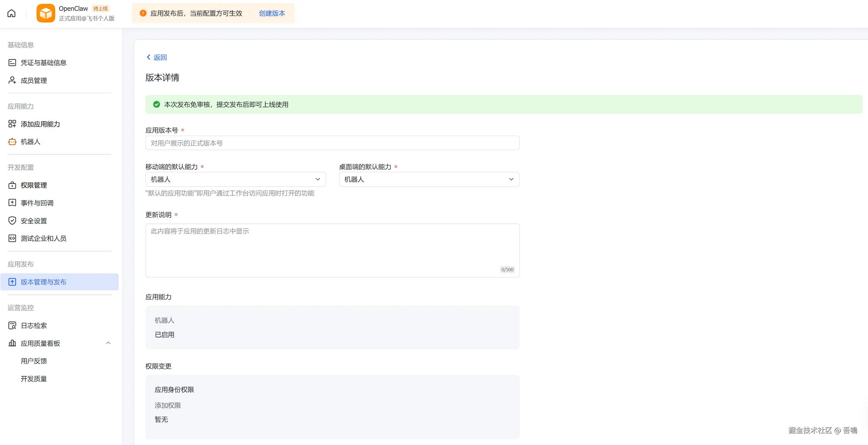Select 版本管理与发布 in sidebar

(44, 282)
